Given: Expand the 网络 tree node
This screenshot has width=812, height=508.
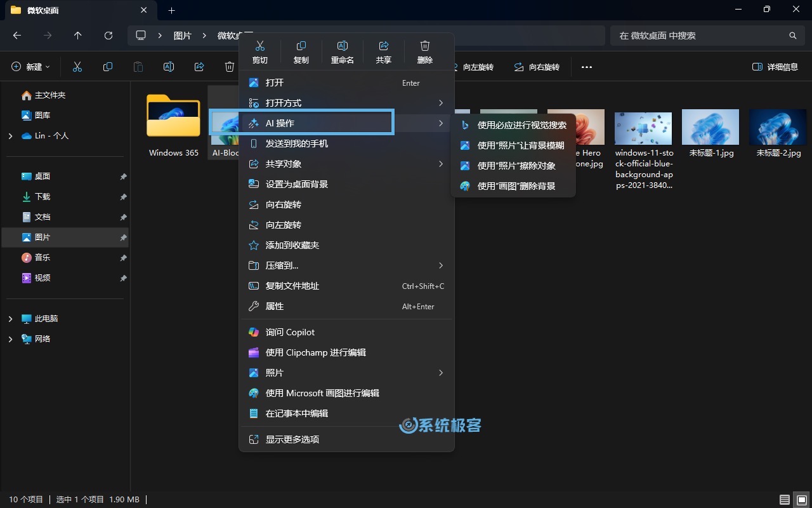Looking at the screenshot, I should point(10,339).
